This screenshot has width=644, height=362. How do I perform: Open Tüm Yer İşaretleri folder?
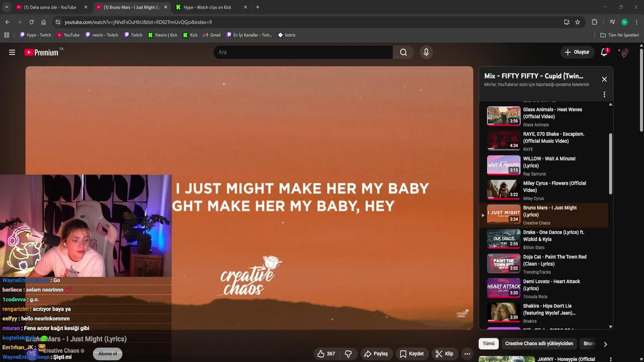619,35
